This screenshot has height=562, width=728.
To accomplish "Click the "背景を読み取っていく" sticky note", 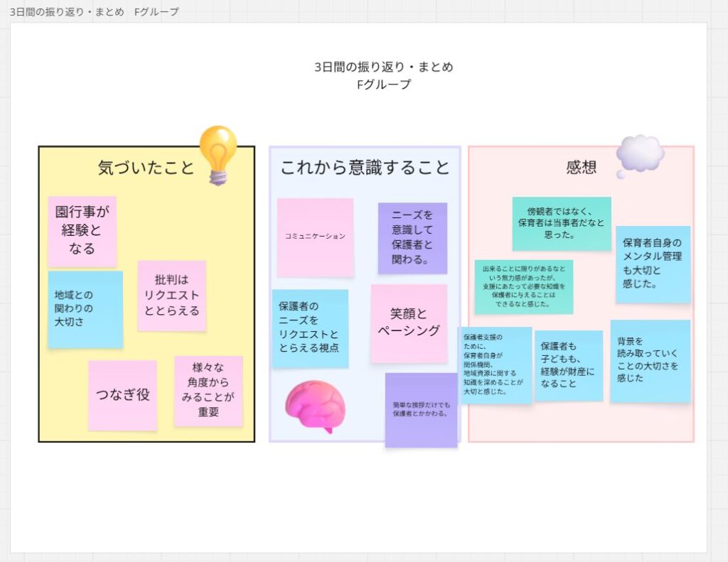I will 650,361.
